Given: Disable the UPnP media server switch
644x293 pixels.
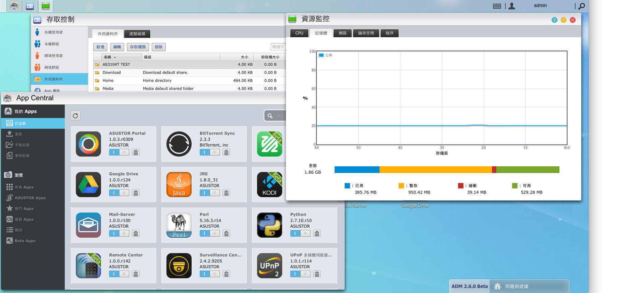Looking at the screenshot, I should point(300,274).
